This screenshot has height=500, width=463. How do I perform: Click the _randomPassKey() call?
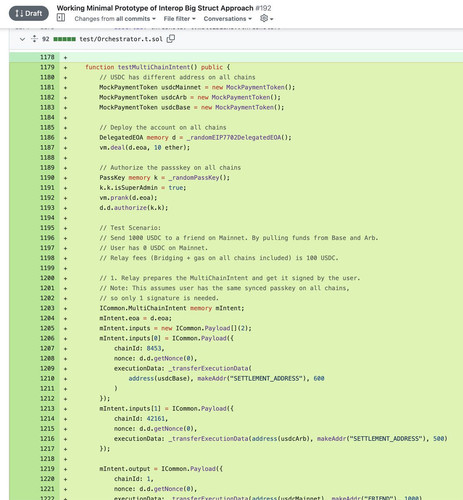pos(199,177)
